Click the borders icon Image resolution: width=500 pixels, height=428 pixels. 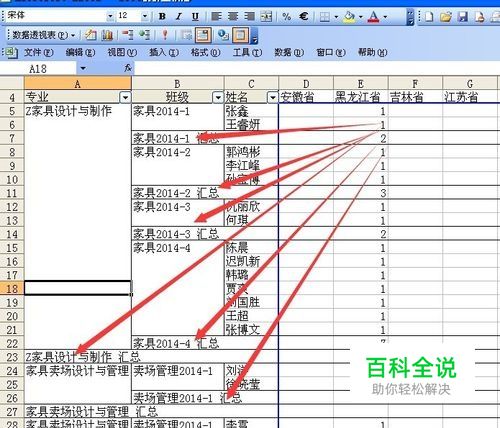(325, 16)
